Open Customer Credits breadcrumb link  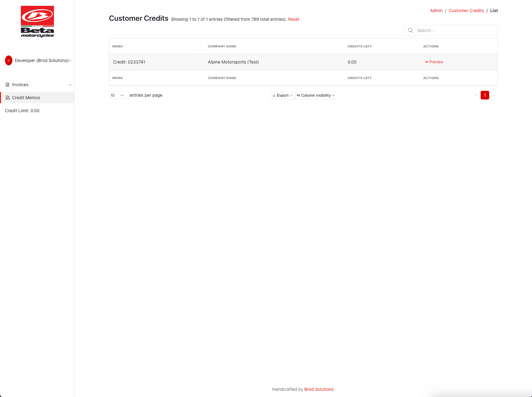pos(466,10)
